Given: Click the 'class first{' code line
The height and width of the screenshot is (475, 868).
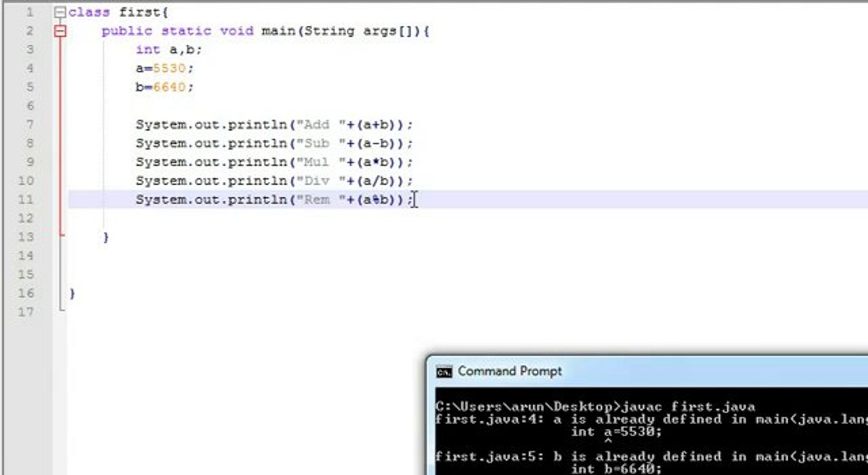Looking at the screenshot, I should pos(119,12).
